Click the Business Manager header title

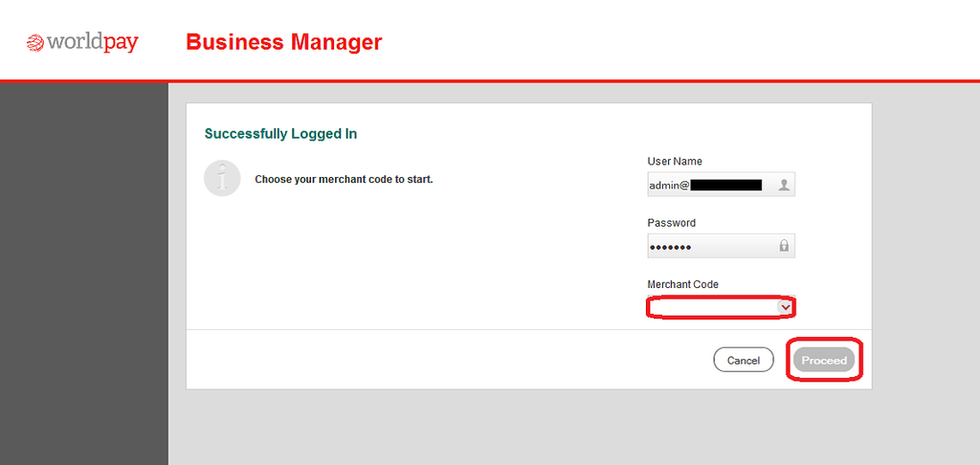[283, 42]
